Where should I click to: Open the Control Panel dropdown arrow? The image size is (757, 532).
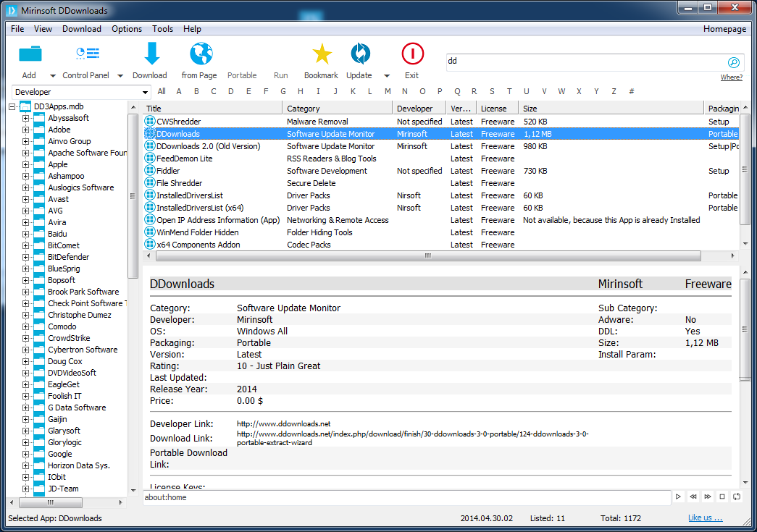[x=120, y=76]
